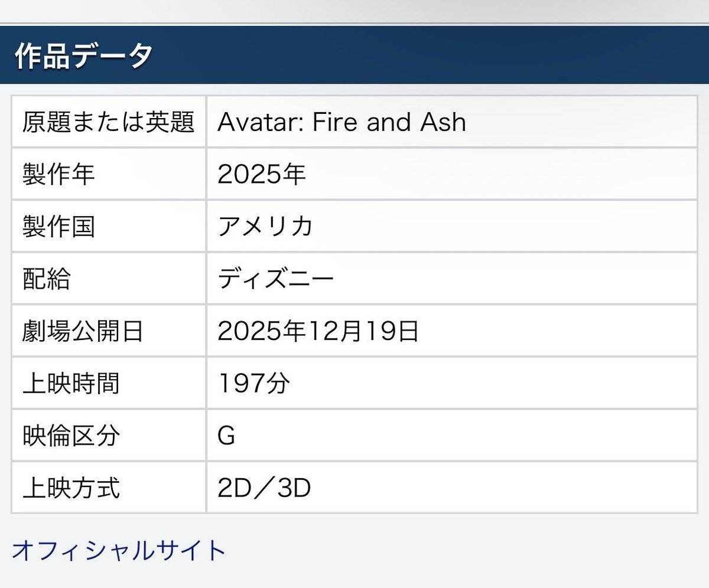Image resolution: width=709 pixels, height=588 pixels.
Task: Select the 2D／3D screening format value
Action: pyautogui.click(x=264, y=488)
